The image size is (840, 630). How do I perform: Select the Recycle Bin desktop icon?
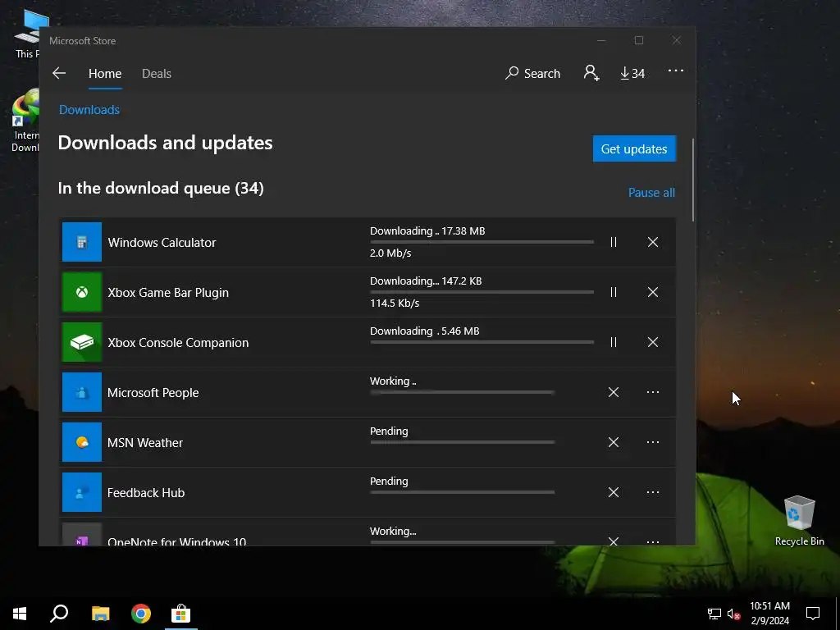click(799, 520)
